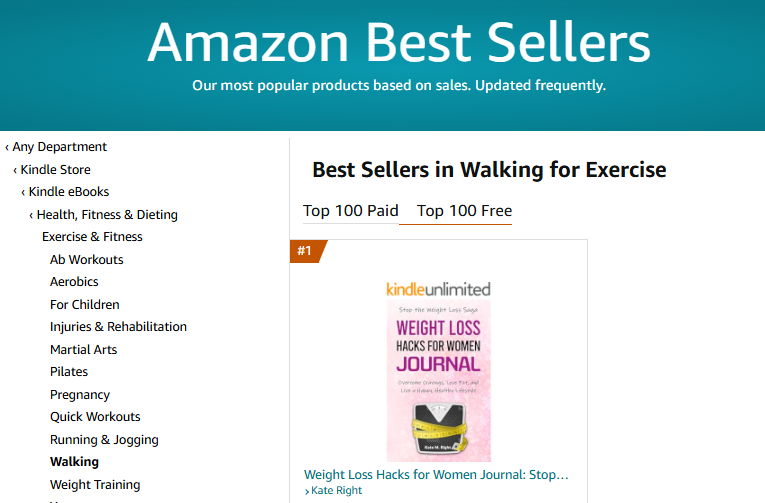The height and width of the screenshot is (503, 765).
Task: Choose the Martial Arts category
Action: [x=84, y=350]
